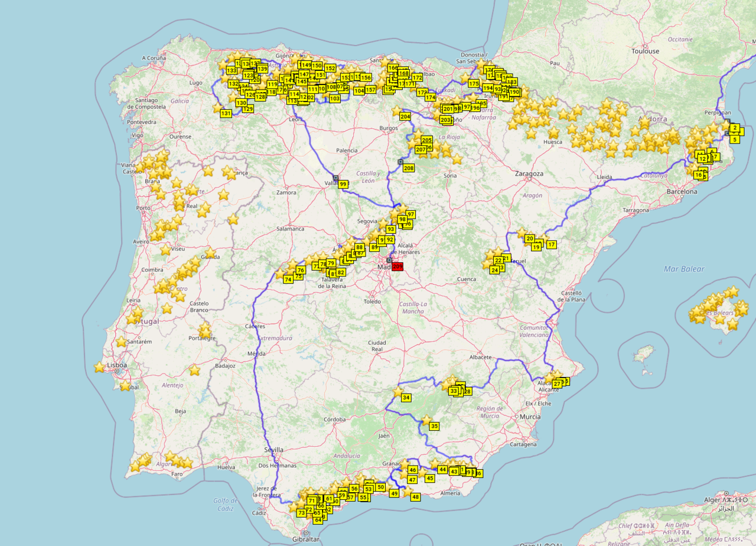Click the route square marker at Gibraltar
The image size is (756, 546).
point(306,533)
